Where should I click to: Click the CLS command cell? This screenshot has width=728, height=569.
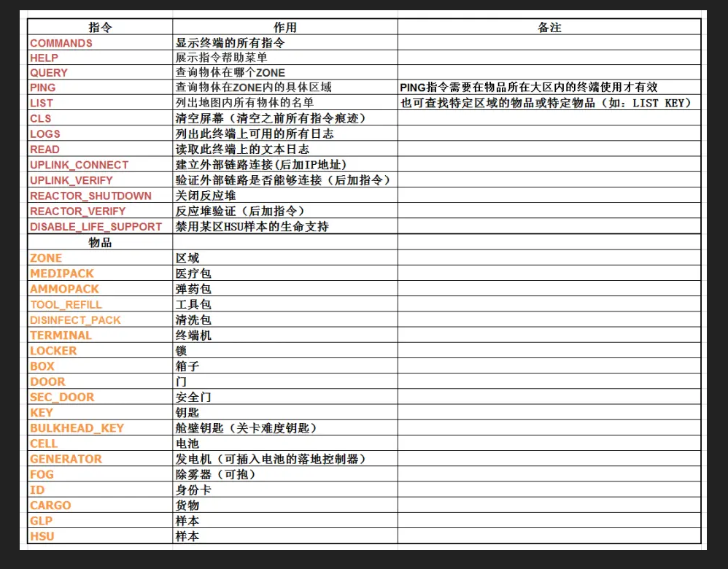[x=100, y=118]
